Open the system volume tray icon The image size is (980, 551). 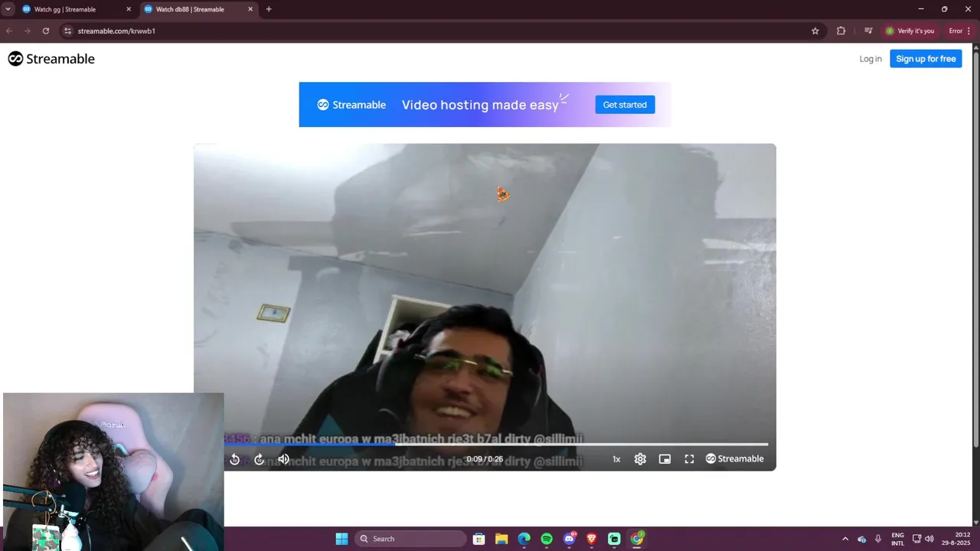pos(929,539)
